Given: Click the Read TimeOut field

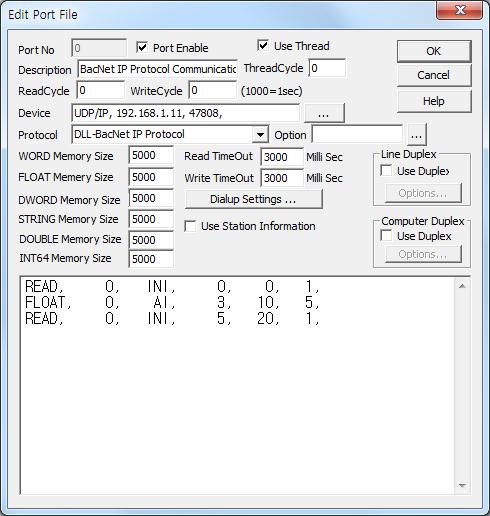Looking at the screenshot, I should point(282,157).
